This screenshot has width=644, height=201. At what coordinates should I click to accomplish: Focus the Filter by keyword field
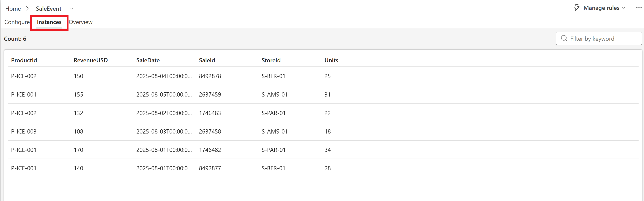pyautogui.click(x=599, y=38)
